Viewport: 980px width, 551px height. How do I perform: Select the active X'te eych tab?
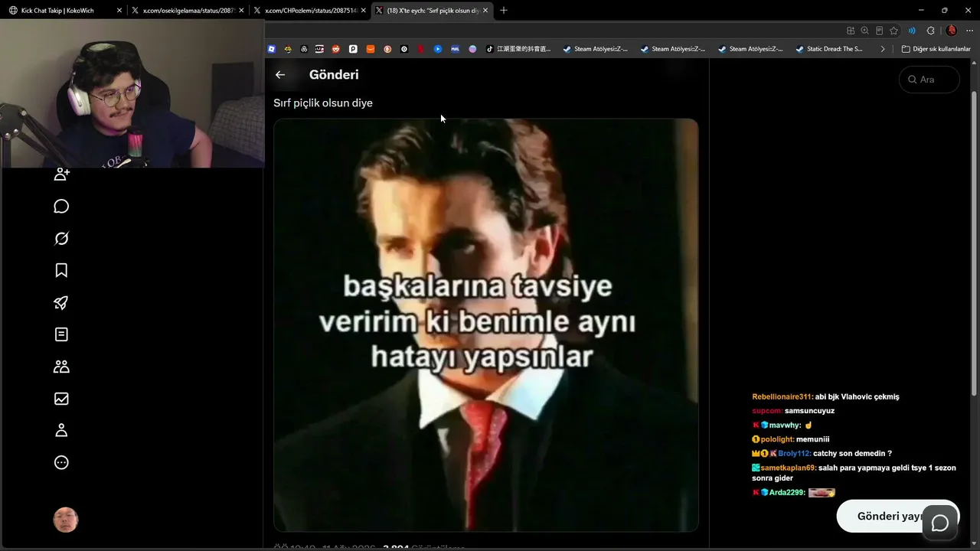point(433,11)
